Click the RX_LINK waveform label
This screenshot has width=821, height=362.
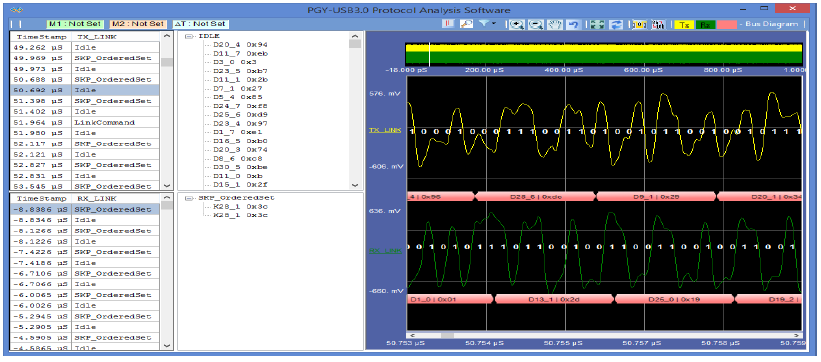pyautogui.click(x=386, y=251)
